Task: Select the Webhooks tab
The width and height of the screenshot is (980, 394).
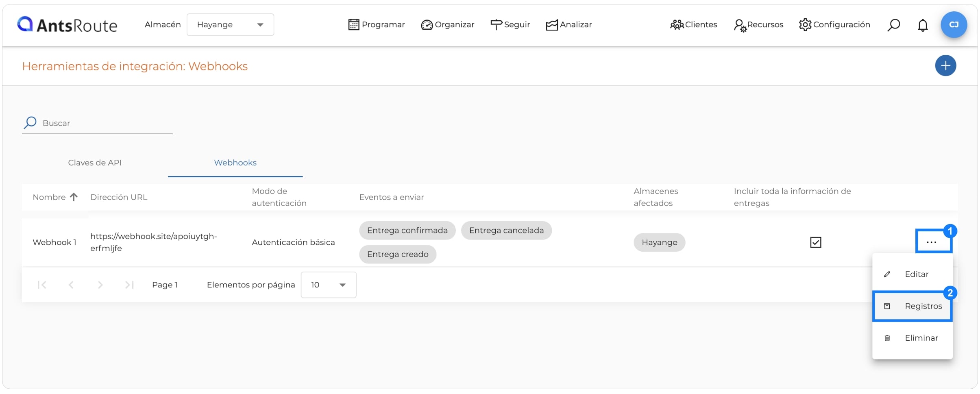Action: pos(235,163)
